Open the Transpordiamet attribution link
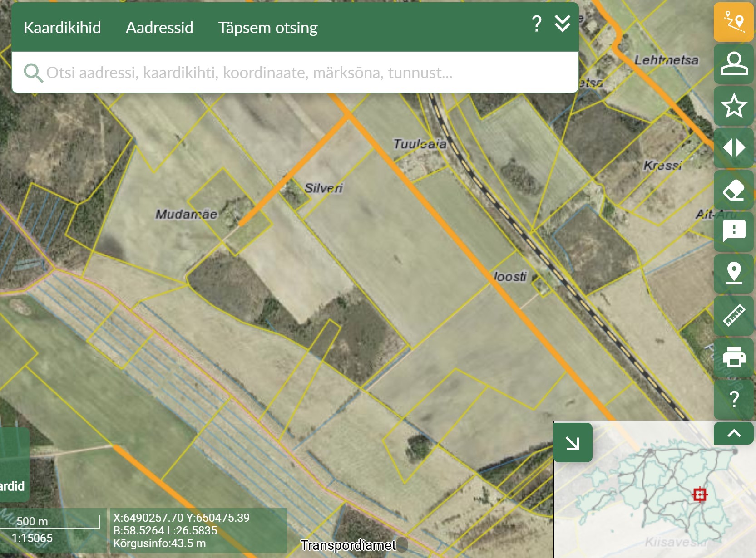Image resolution: width=756 pixels, height=558 pixels. click(348, 545)
